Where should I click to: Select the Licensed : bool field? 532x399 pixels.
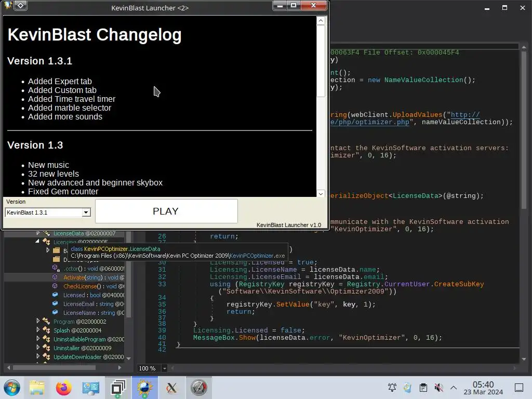94,295
